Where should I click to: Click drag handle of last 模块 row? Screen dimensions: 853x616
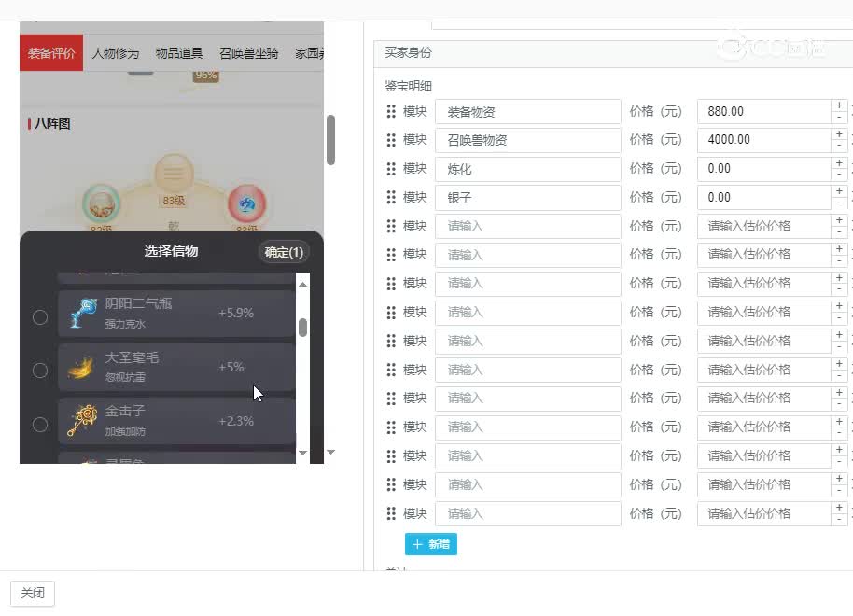point(391,513)
